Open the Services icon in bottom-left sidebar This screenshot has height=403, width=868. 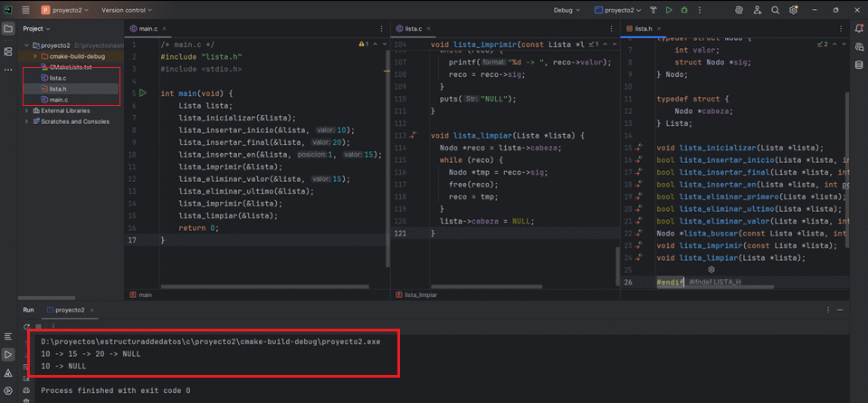tap(8, 391)
